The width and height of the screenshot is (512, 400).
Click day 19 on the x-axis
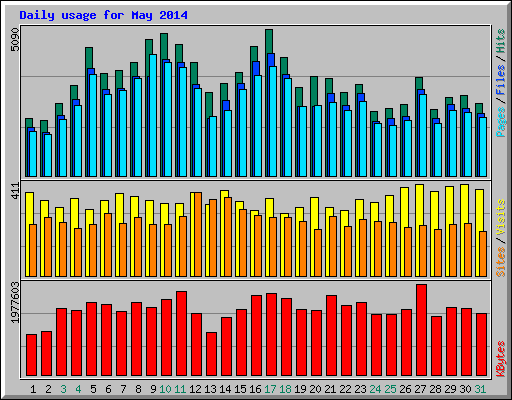coord(300,389)
